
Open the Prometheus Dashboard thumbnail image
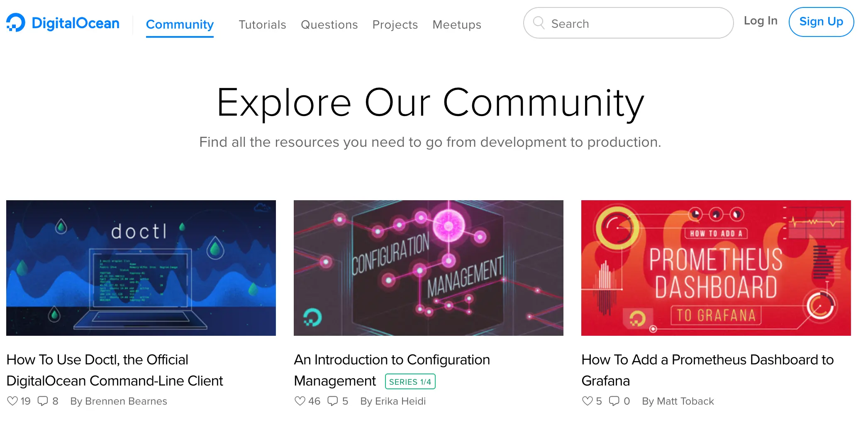716,268
